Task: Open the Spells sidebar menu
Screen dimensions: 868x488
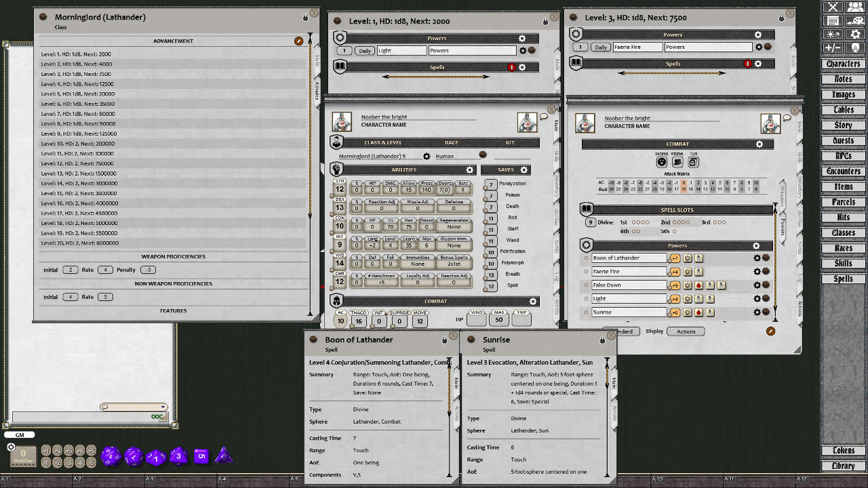Action: tap(843, 279)
